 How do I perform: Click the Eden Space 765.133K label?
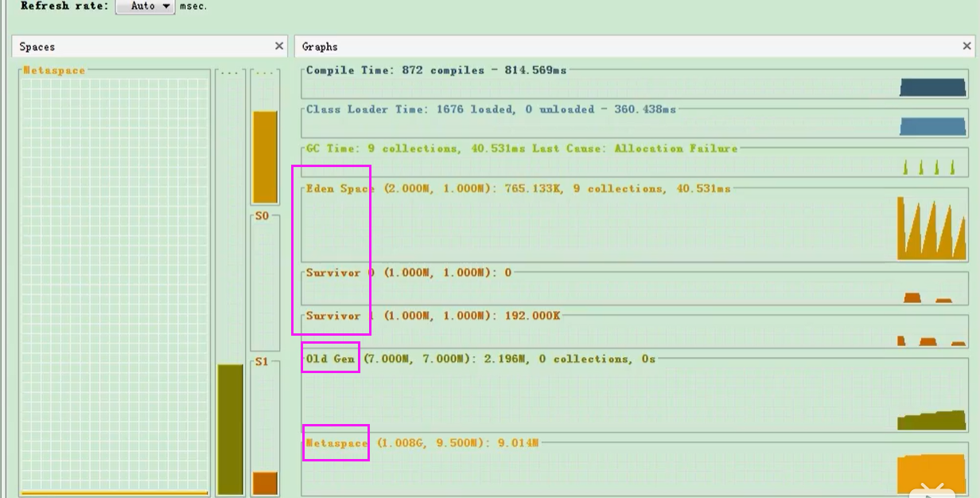(x=518, y=189)
